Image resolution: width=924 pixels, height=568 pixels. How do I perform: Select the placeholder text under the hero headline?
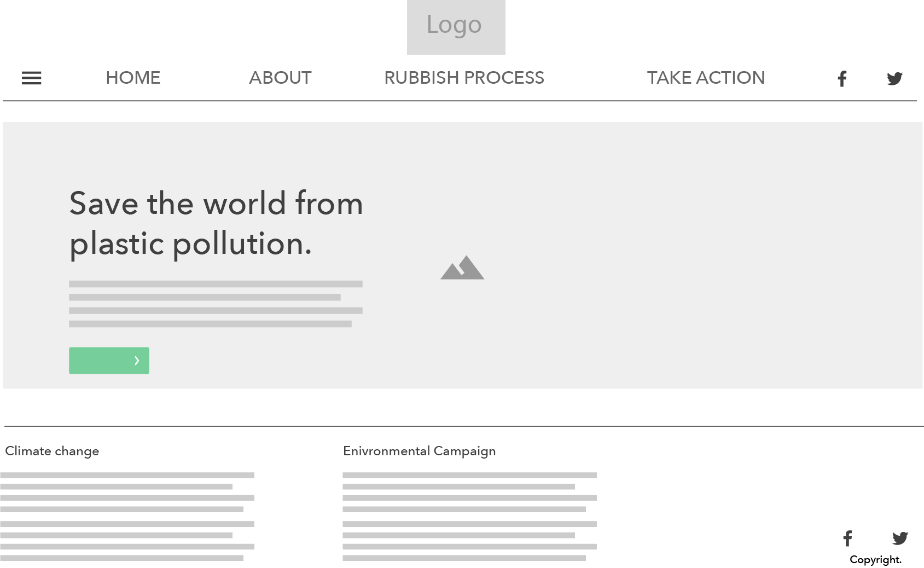[x=216, y=304]
